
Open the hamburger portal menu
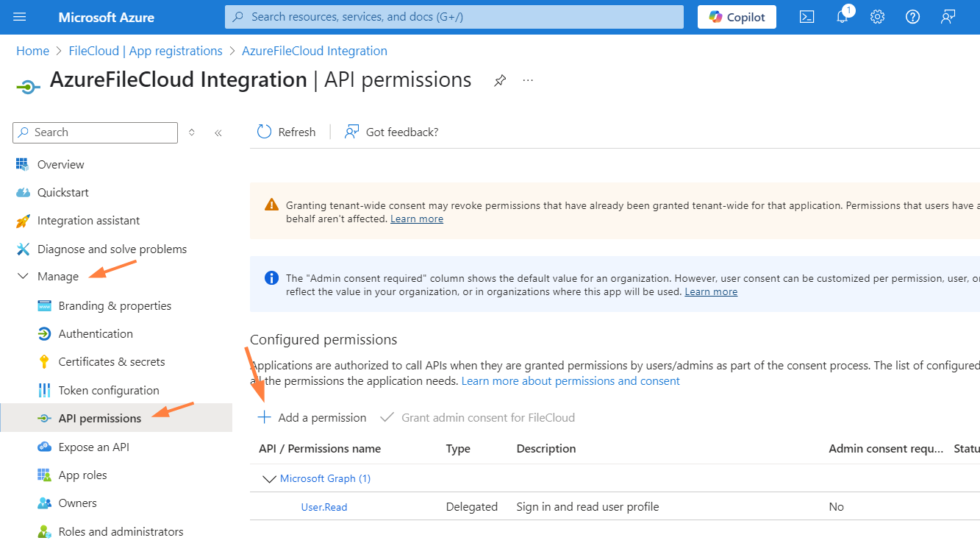[20, 17]
